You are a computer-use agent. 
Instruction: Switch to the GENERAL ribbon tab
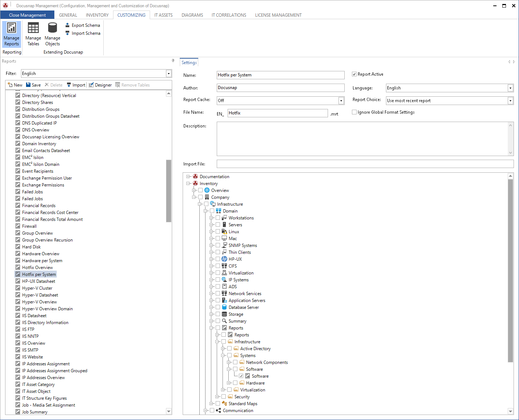(68, 15)
